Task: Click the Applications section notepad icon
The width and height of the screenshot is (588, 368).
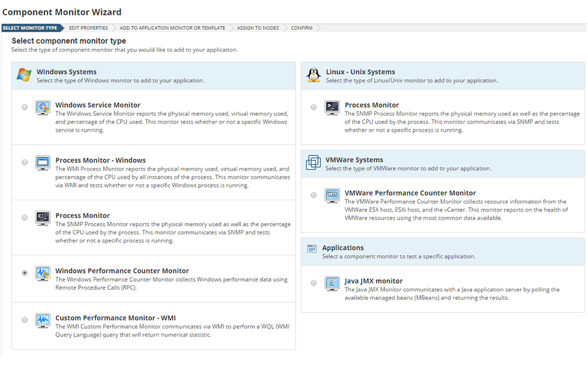Action: 312,249
